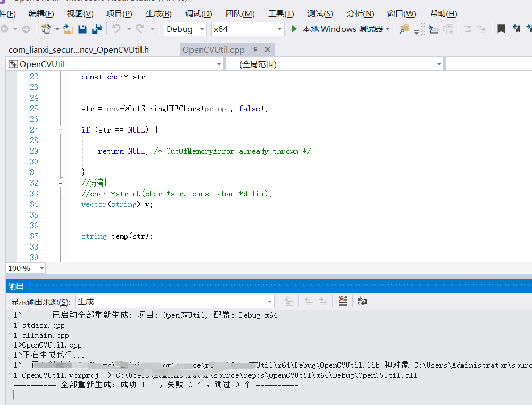532x405 pixels.
Task: Toggle word wrap in output panel
Action: pos(362,301)
